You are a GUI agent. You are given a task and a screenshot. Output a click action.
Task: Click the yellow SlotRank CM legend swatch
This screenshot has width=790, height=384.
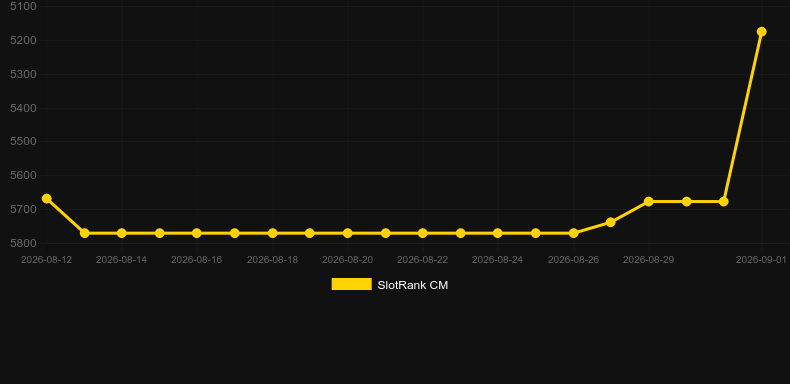coord(351,284)
